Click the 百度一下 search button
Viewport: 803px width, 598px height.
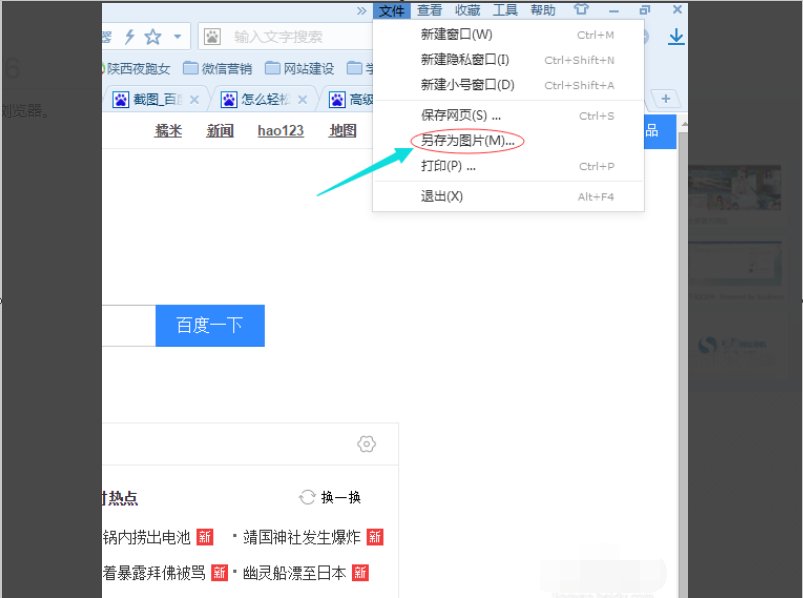pyautogui.click(x=209, y=326)
